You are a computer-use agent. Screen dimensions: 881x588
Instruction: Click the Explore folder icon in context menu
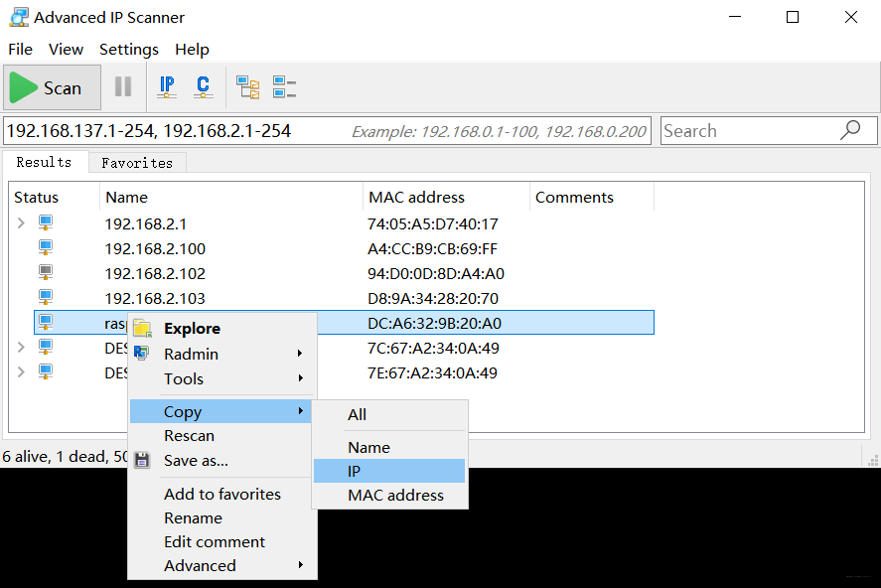(143, 329)
